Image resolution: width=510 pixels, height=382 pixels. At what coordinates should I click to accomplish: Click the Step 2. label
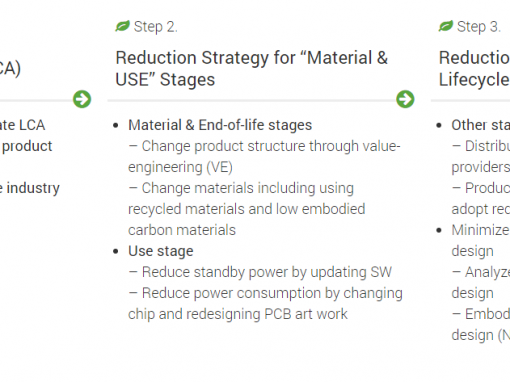pyautogui.click(x=156, y=27)
